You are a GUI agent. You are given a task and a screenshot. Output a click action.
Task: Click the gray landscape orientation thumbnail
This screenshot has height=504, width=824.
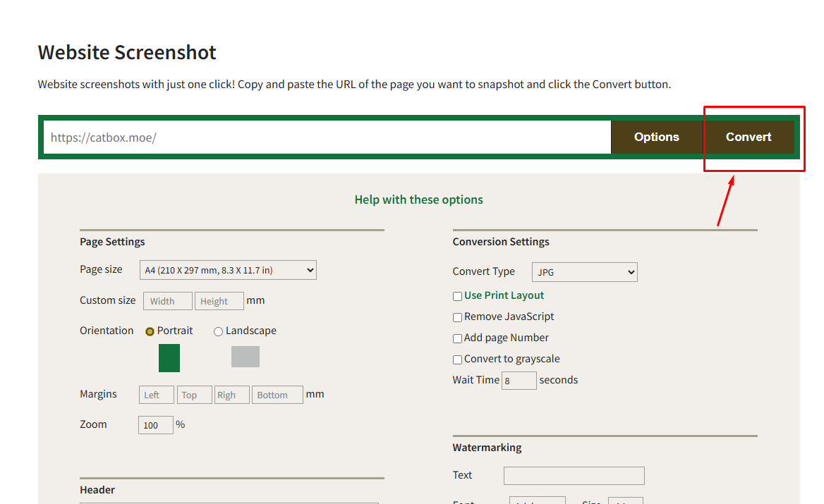[246, 357]
